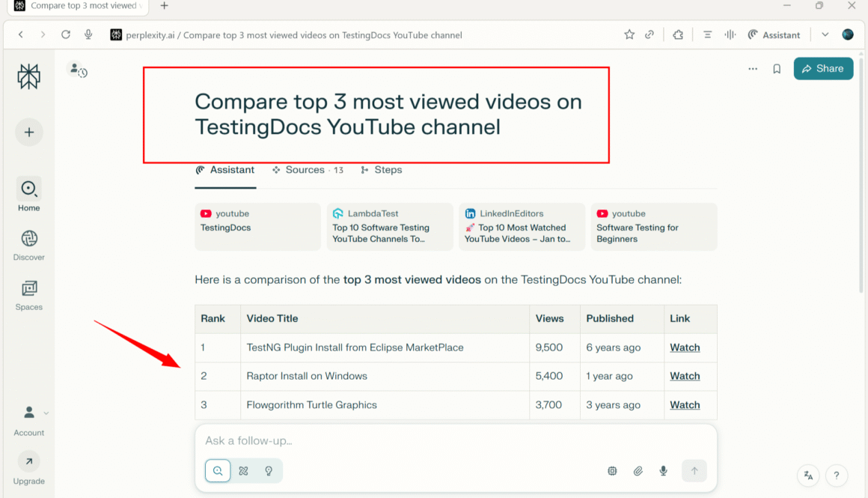Viewport: 868px width, 498px height.
Task: Switch to Research mode lightbulb toggle
Action: coord(269,471)
